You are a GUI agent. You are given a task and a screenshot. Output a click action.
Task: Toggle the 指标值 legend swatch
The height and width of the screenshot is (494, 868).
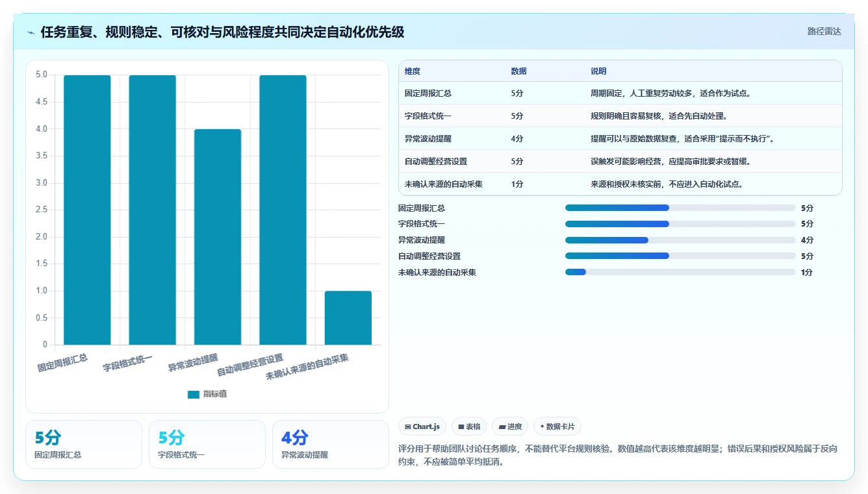pyautogui.click(x=194, y=394)
